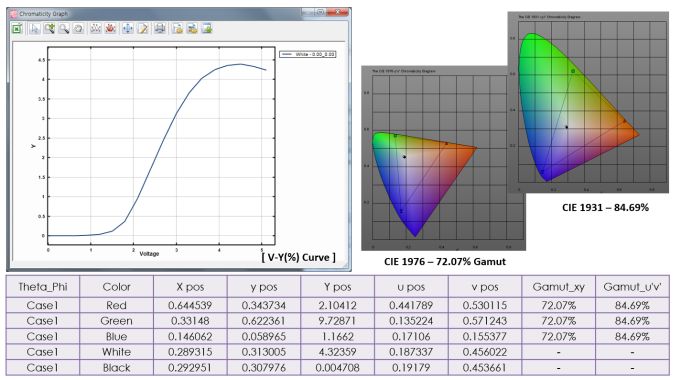The width and height of the screenshot is (693, 380).
Task: Select the 'White' color cell
Action: tap(117, 352)
